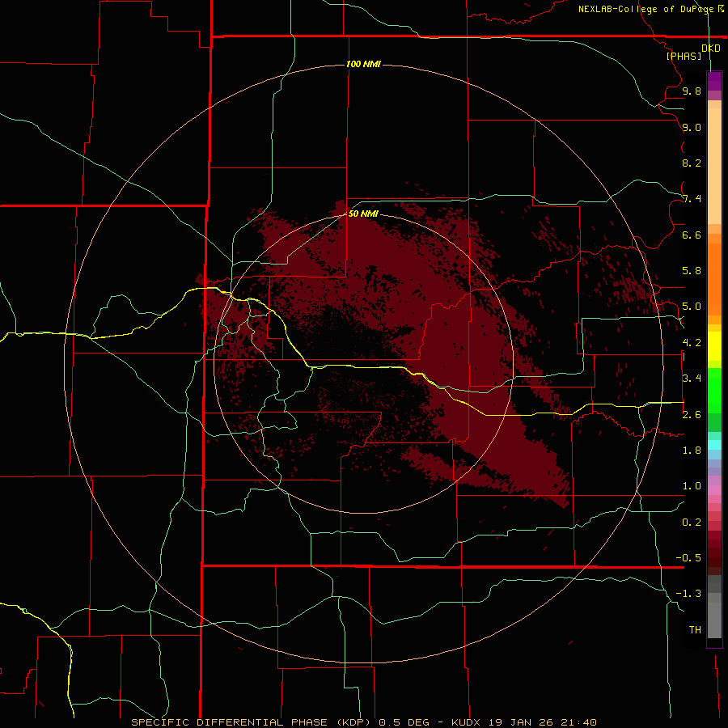Image resolution: width=728 pixels, height=728 pixels.
Task: Click the 100 NMI range ring label
Action: (x=363, y=64)
